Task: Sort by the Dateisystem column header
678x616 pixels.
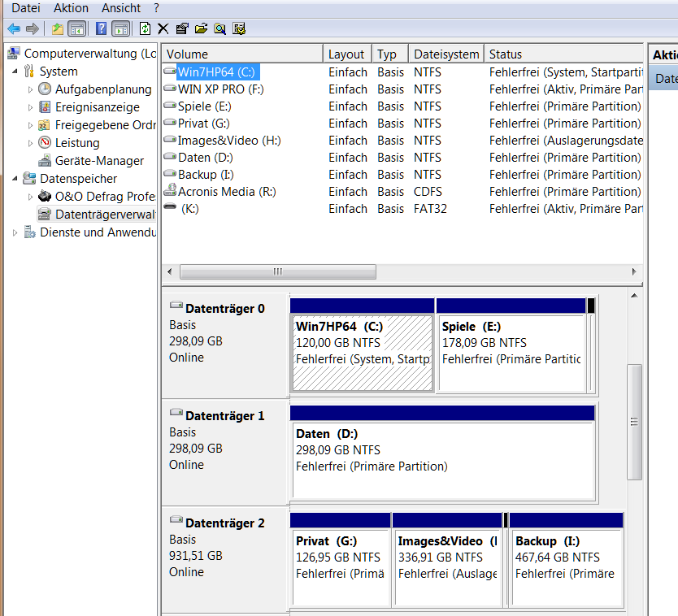Action: tap(446, 54)
